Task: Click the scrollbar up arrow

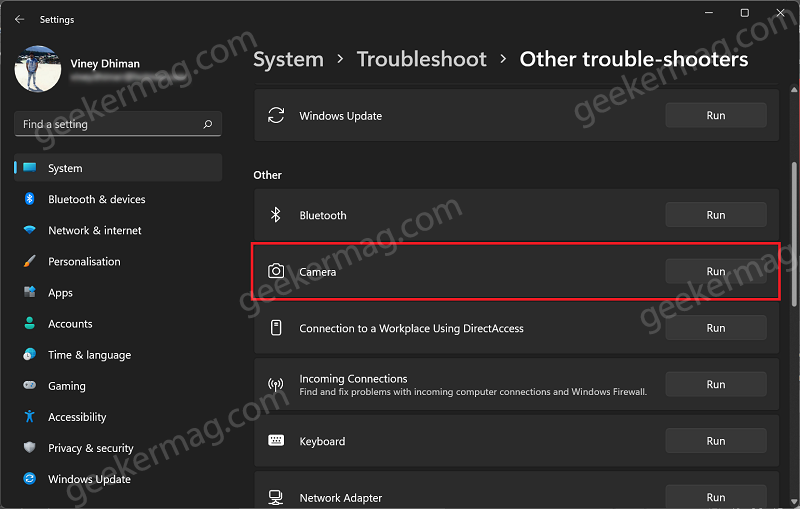Action: coord(793,90)
